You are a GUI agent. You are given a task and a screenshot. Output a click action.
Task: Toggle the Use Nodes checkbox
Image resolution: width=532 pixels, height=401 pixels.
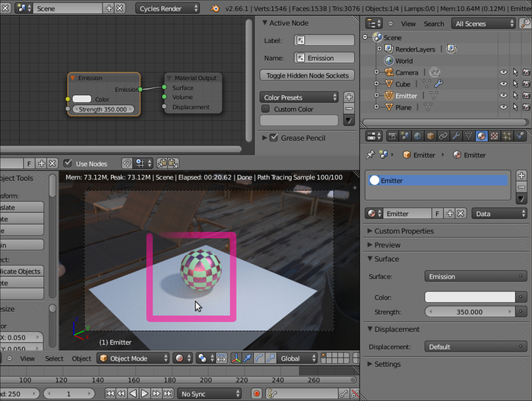pyautogui.click(x=69, y=163)
